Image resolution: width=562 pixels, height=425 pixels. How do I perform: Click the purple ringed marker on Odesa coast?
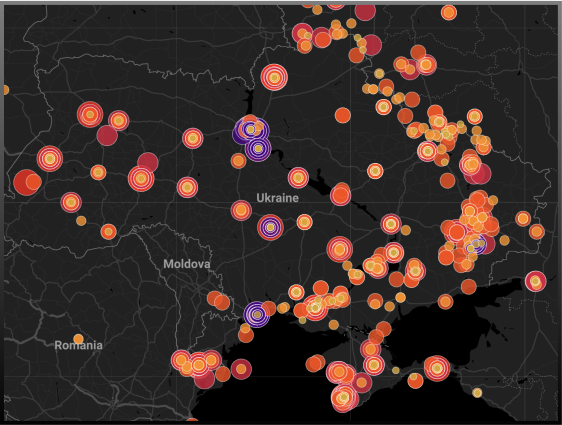(x=257, y=314)
